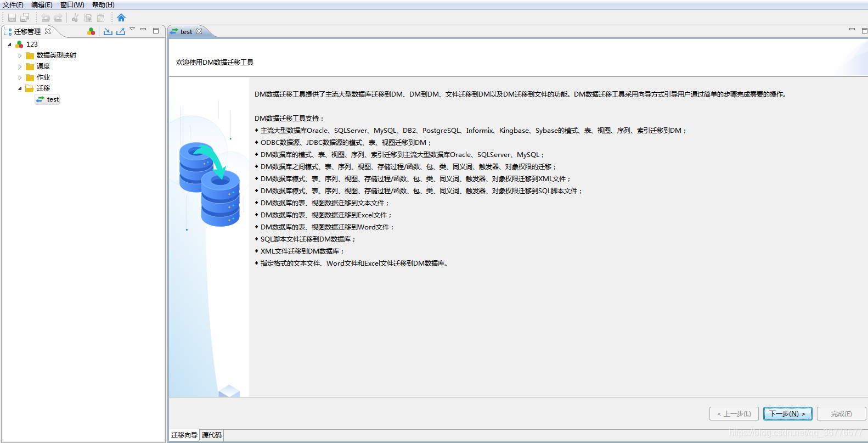868x443 pixels.
Task: Close the test editor tab
Action: click(199, 31)
